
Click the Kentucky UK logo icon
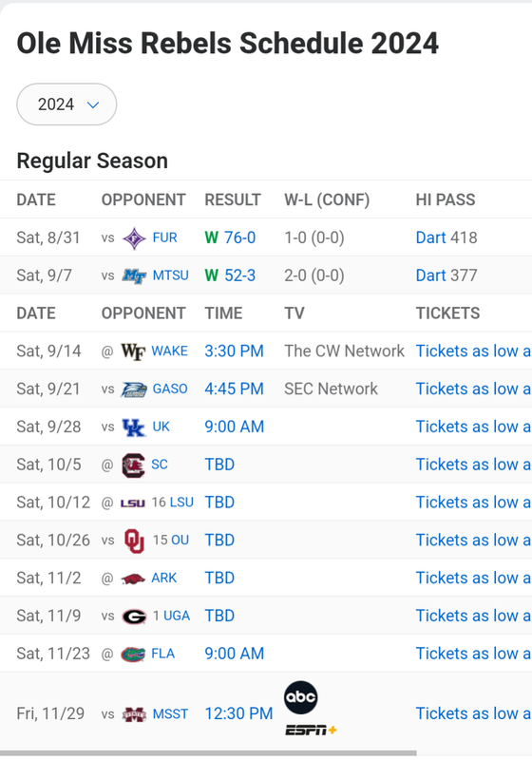tap(134, 427)
